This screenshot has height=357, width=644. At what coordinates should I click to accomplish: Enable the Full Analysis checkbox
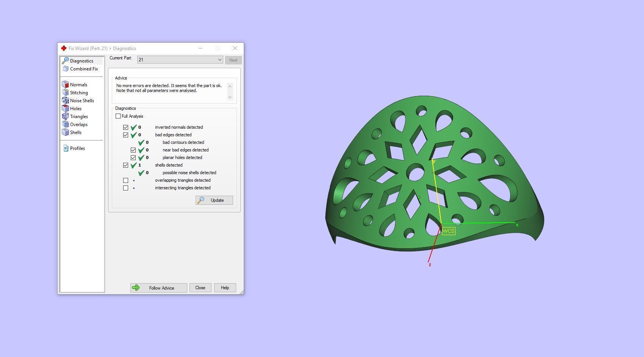118,116
